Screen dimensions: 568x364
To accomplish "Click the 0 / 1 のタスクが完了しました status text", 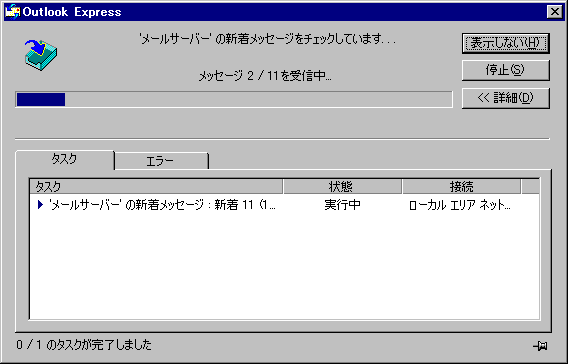I will (x=84, y=345).
